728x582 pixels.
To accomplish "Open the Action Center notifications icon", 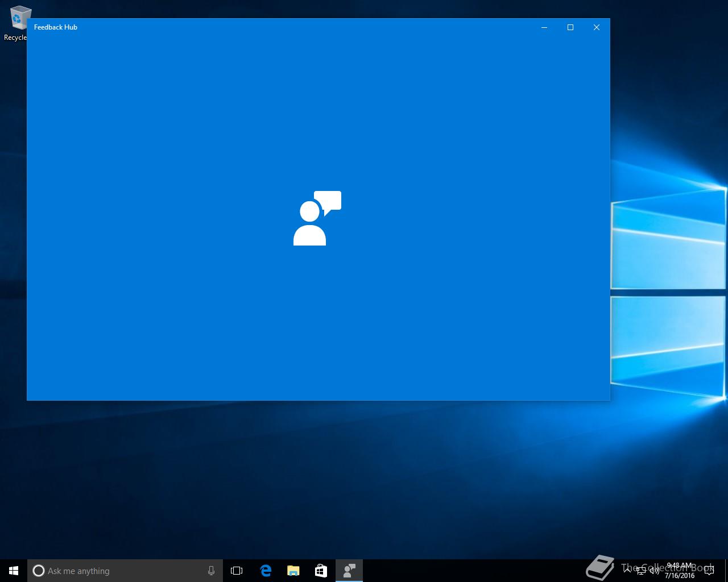I will 709,571.
